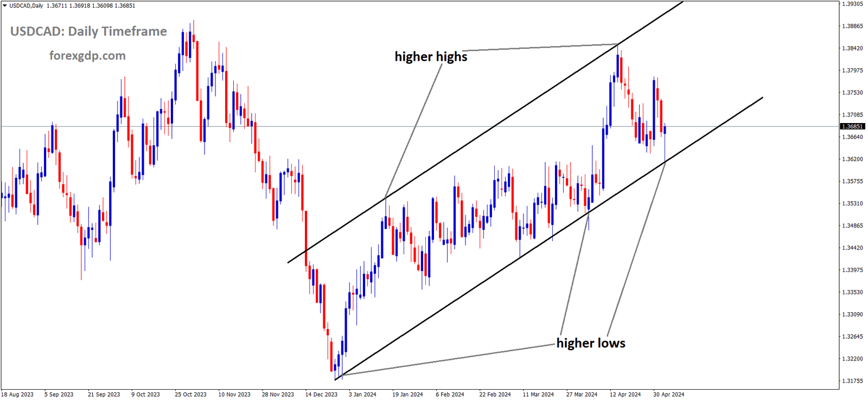This screenshot has height=400, width=868.
Task: Click price level 1.38865 on the scale
Action: point(852,26)
